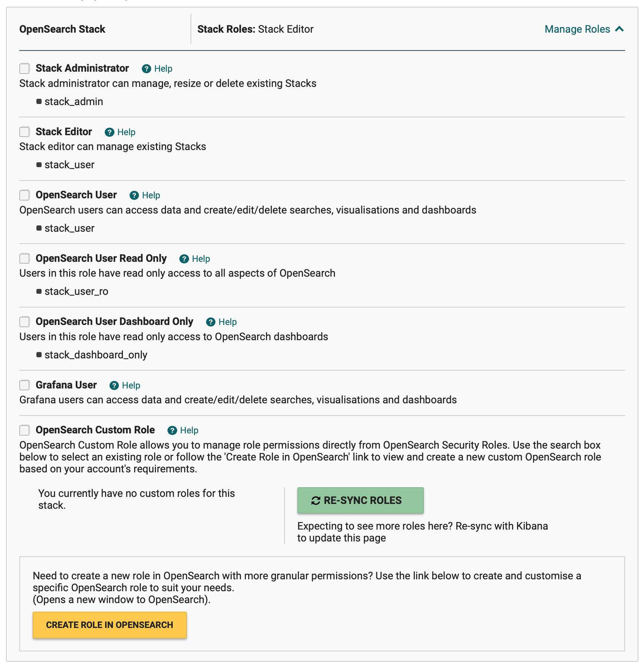
Task: Click the Help icon next to OpenSearch User Read Only
Action: pos(184,259)
